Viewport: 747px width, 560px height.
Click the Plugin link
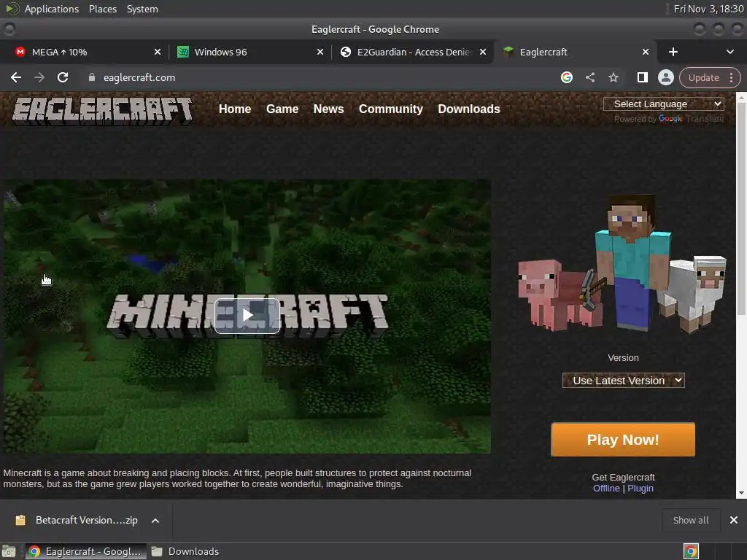click(640, 488)
